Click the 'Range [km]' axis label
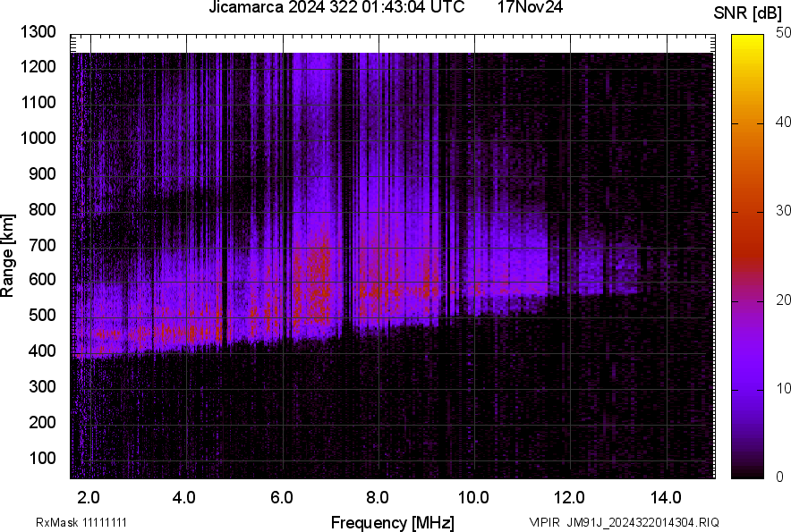 7,256
